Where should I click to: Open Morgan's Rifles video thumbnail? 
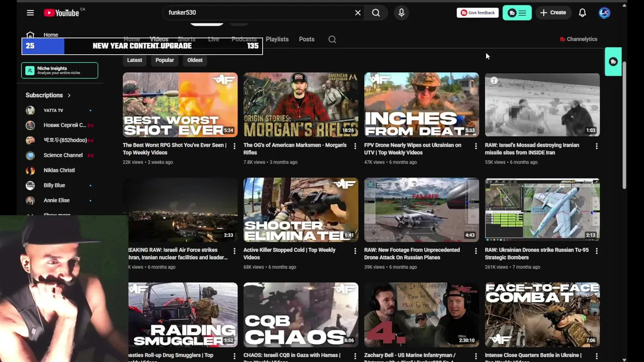(x=301, y=105)
